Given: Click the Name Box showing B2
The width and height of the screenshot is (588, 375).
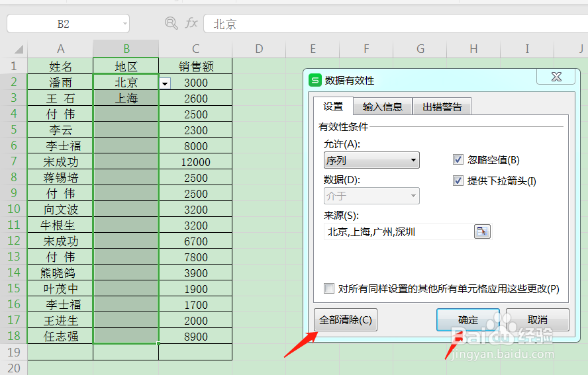Looking at the screenshot, I should tap(64, 24).
